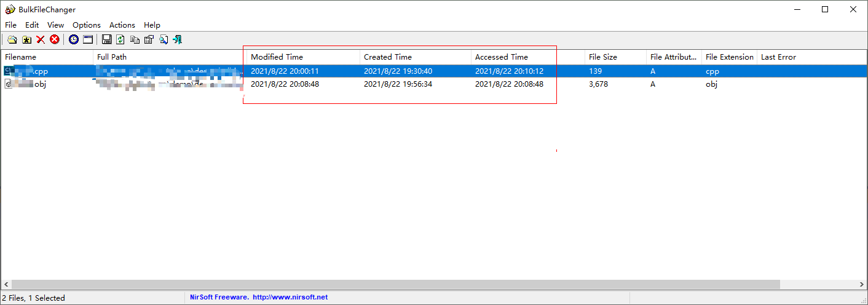
Task: Open the Help menu
Action: pyautogui.click(x=152, y=25)
